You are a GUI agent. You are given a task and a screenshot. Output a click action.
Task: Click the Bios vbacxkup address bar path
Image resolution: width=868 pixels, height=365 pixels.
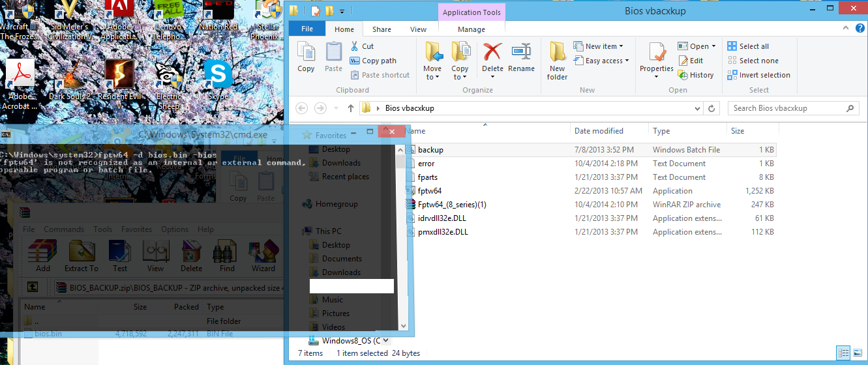(x=409, y=108)
